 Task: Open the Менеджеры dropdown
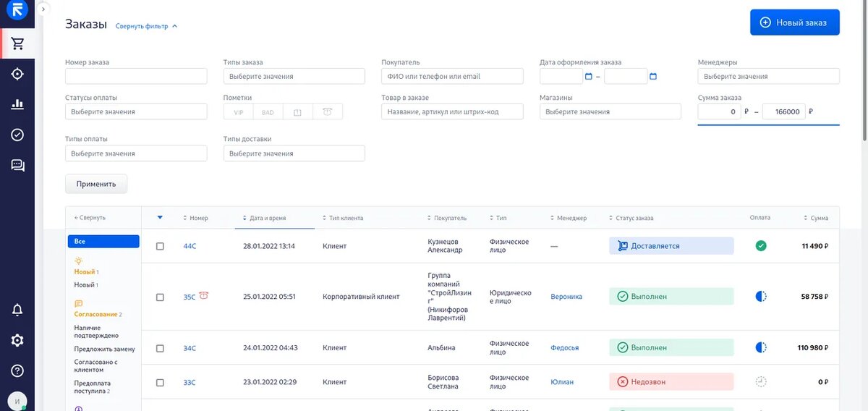coord(769,76)
